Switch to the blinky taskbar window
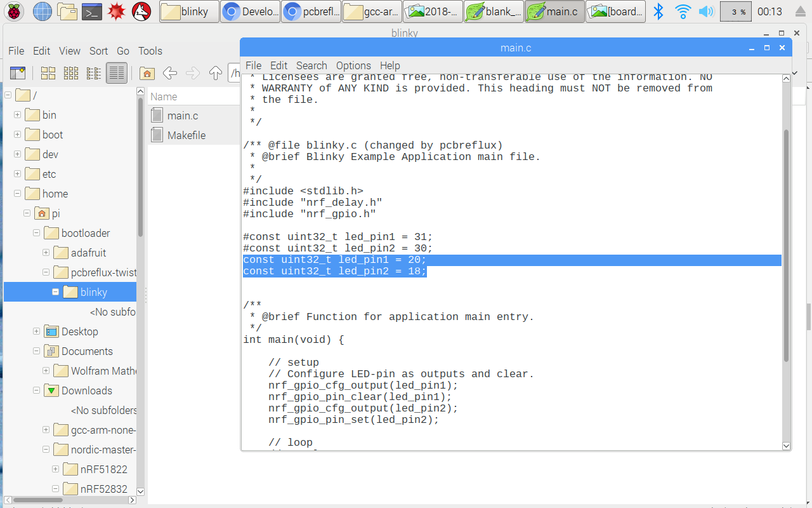 click(189, 11)
